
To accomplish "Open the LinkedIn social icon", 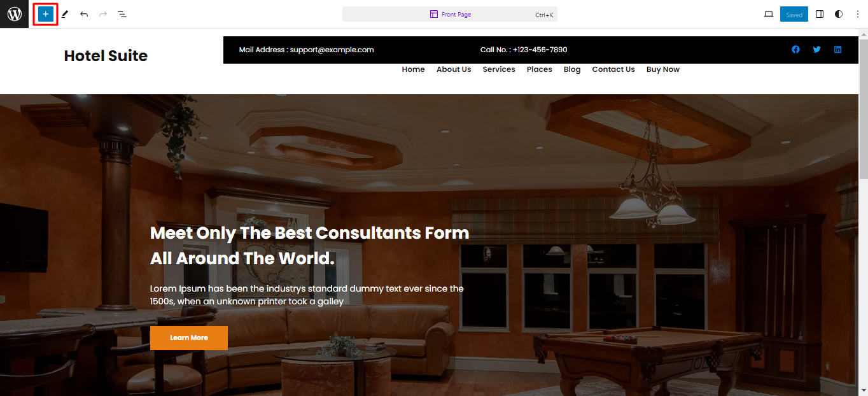I will tap(837, 50).
